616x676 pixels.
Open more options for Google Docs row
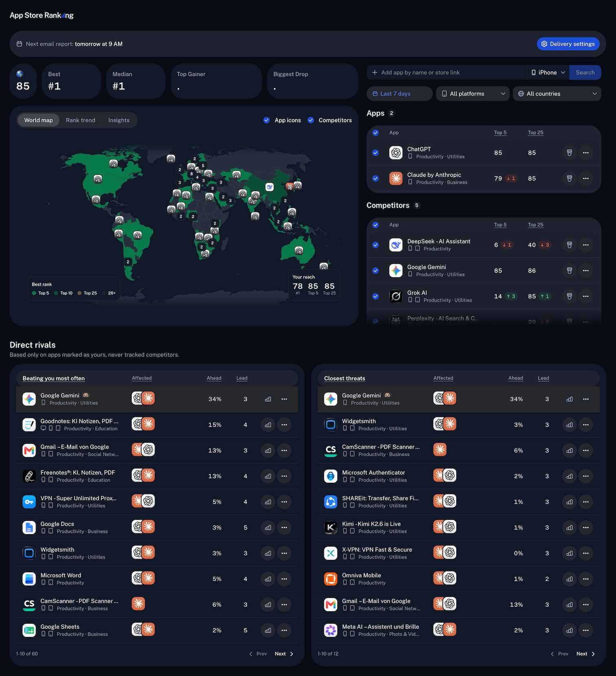[284, 528]
